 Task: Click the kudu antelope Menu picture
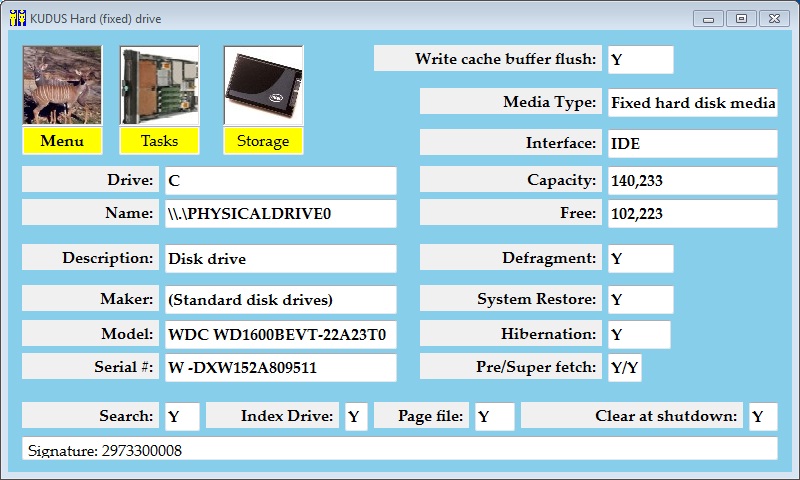tap(62, 86)
